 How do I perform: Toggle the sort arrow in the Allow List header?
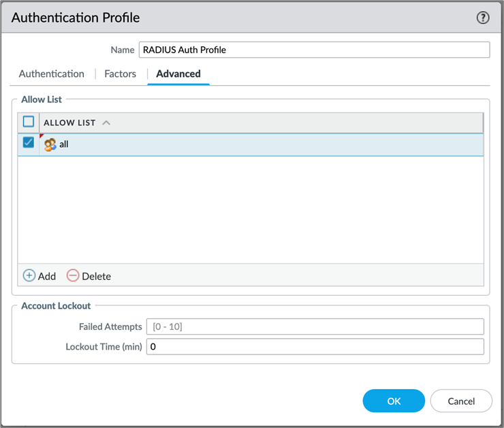point(106,123)
